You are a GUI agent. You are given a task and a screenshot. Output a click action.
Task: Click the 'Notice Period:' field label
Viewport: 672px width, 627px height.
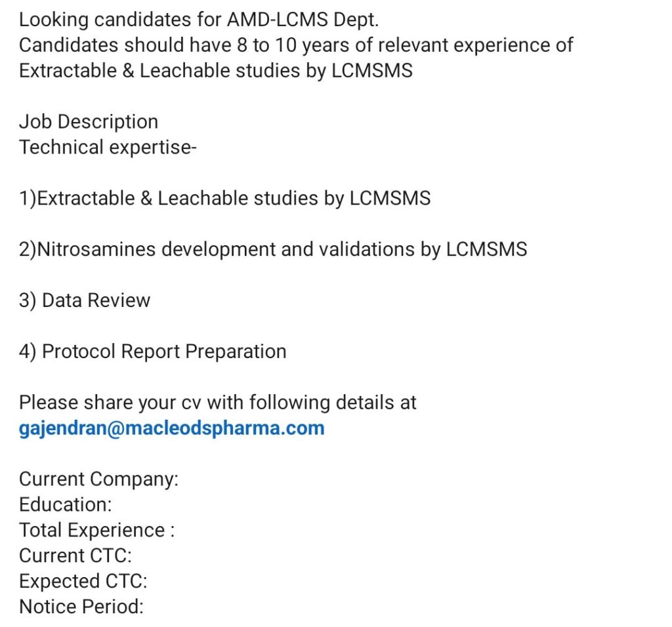pos(81,607)
